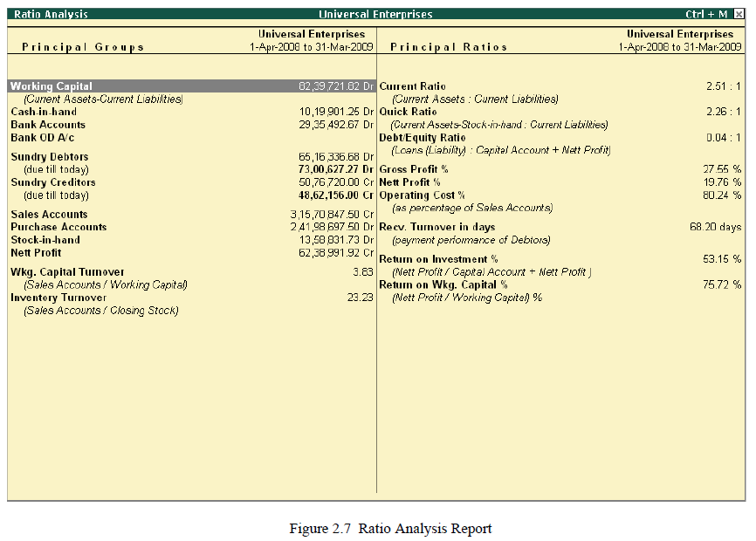Click the Principal Ratios column header
This screenshot has height=541, width=756.
(x=449, y=47)
